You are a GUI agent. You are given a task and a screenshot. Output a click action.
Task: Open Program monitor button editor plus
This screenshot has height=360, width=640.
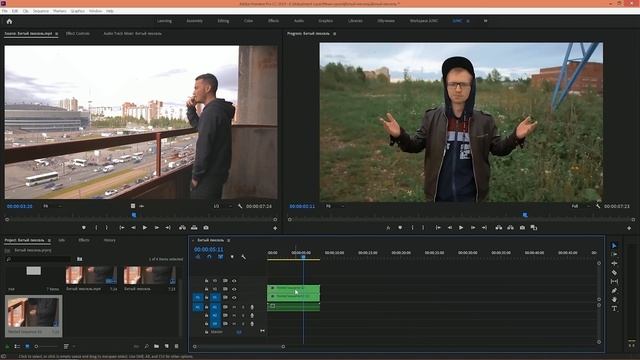point(629,228)
